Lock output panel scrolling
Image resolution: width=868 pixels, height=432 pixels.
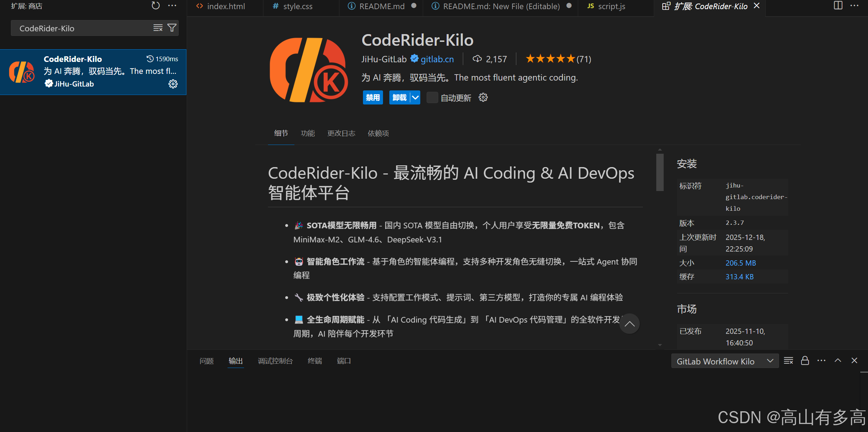(x=805, y=361)
